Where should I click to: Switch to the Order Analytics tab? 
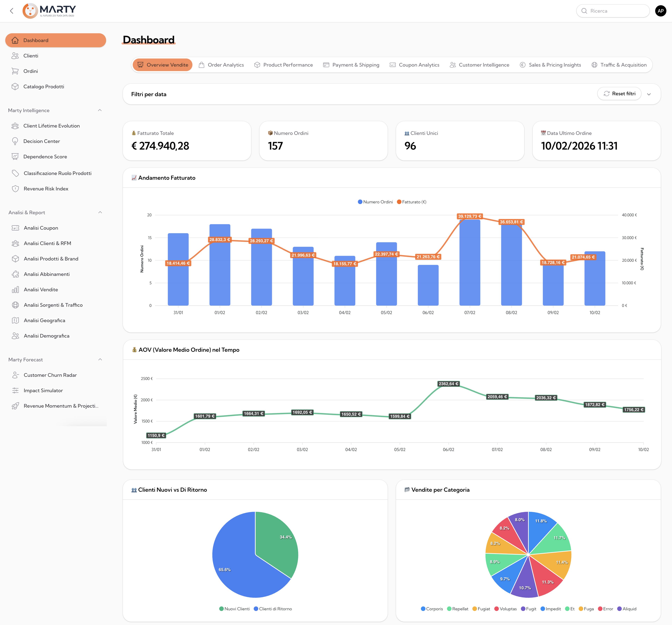click(221, 65)
